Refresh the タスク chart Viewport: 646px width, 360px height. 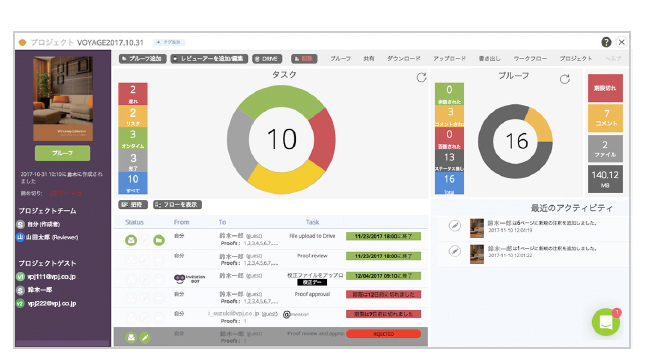point(421,77)
